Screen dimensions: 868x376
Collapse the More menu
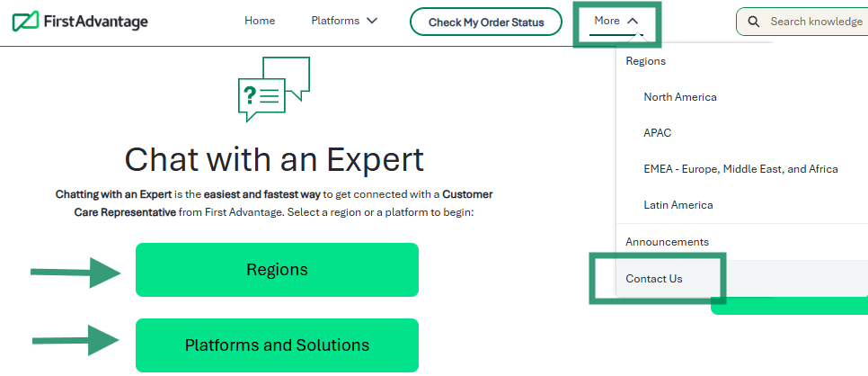[616, 21]
